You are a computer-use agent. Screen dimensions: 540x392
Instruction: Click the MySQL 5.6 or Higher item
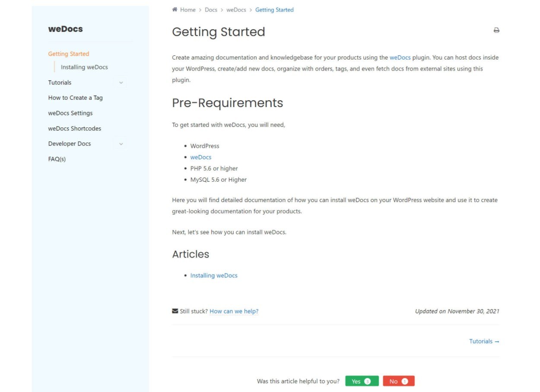click(x=219, y=180)
